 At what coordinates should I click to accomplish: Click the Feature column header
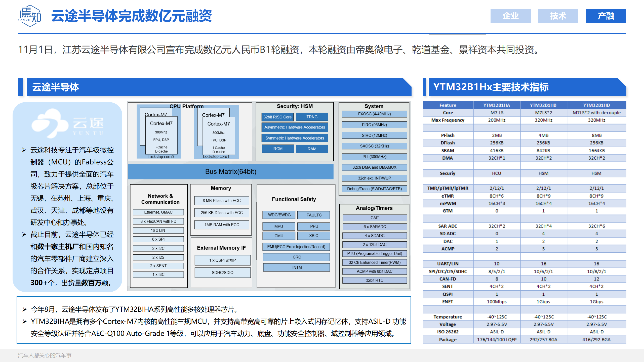[x=448, y=105]
